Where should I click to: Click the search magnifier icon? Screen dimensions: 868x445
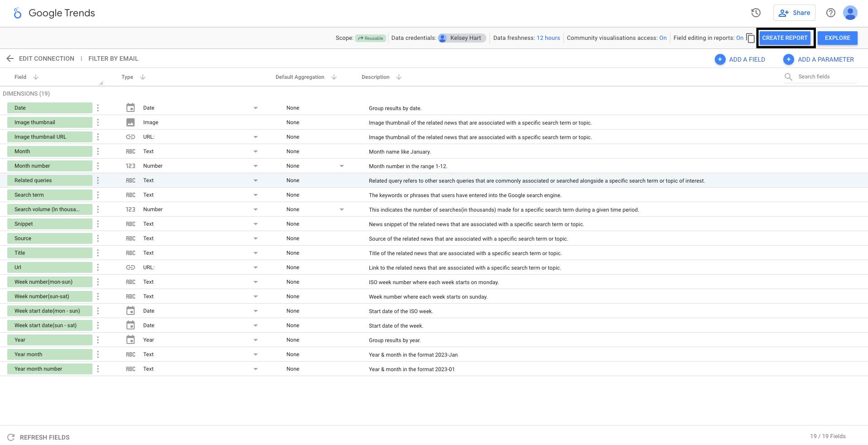788,77
